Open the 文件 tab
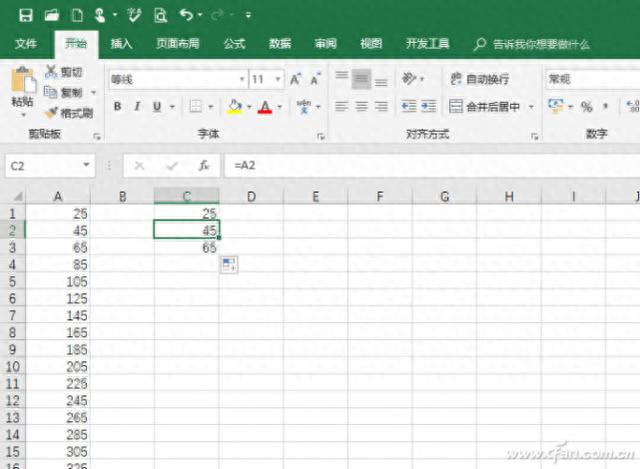 (x=26, y=44)
